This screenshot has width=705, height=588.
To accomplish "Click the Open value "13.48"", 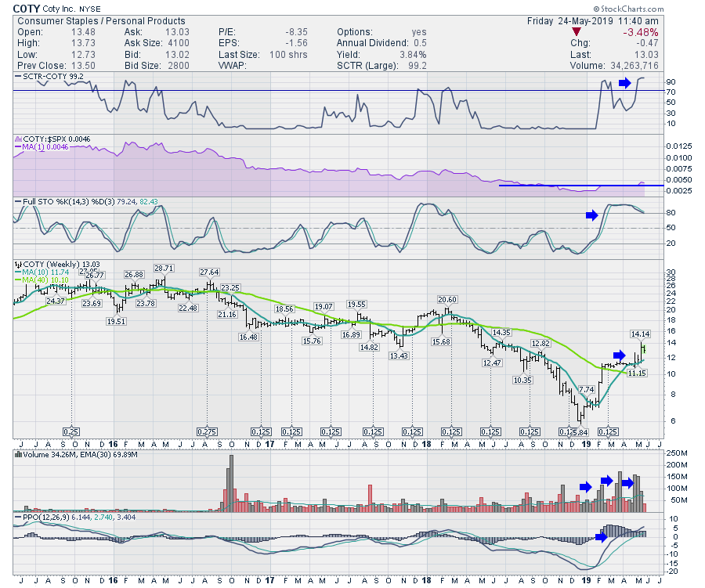I will [x=83, y=32].
